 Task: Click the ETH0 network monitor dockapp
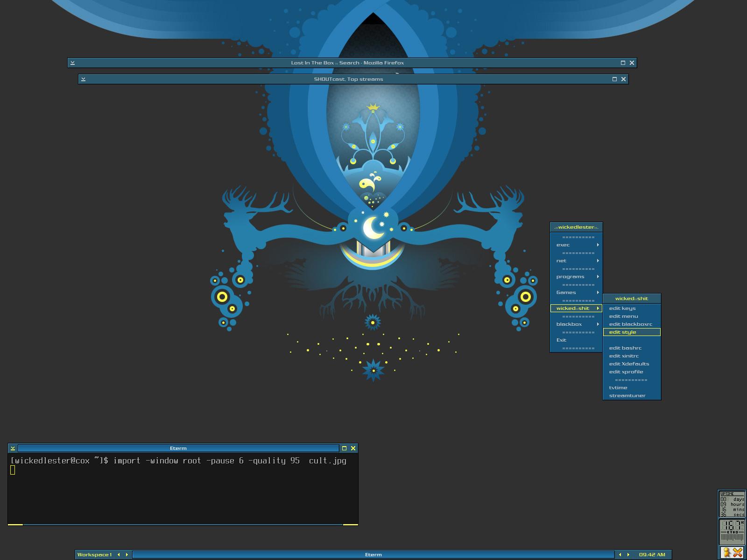coord(732,532)
